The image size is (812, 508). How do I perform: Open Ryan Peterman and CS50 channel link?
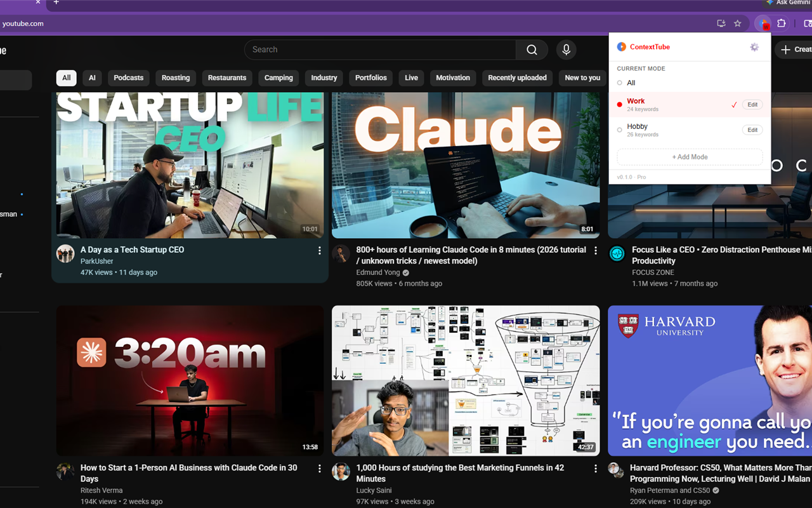pos(670,490)
